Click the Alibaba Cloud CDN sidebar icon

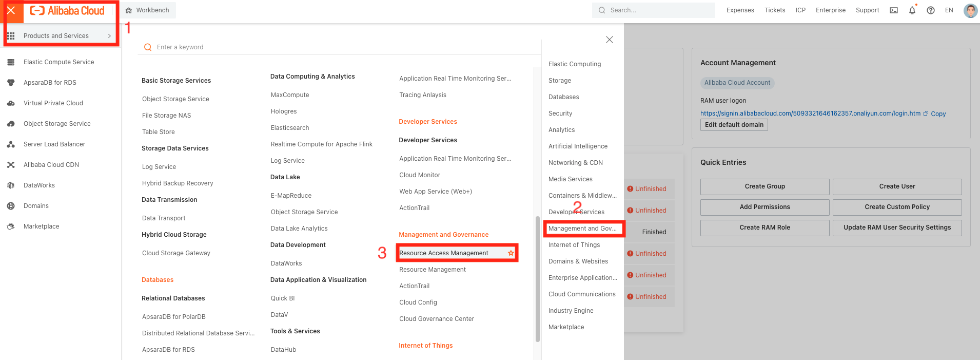[x=11, y=165]
